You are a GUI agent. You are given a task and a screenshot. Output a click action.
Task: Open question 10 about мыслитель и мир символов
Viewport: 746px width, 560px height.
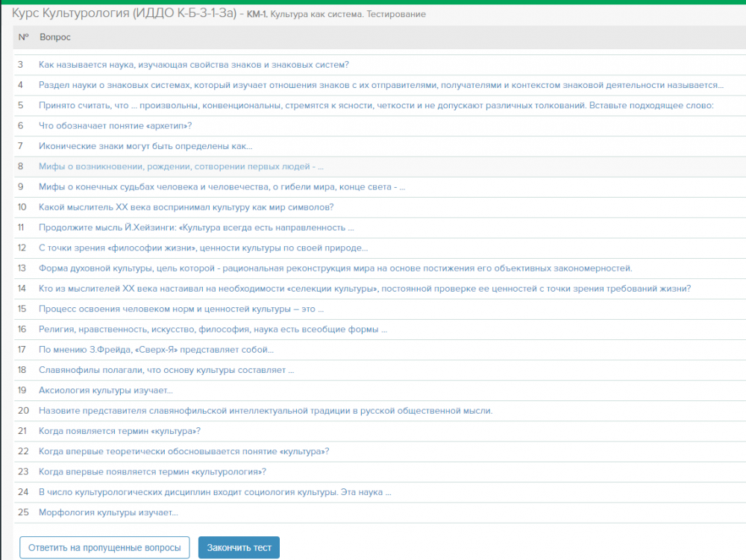coord(186,207)
